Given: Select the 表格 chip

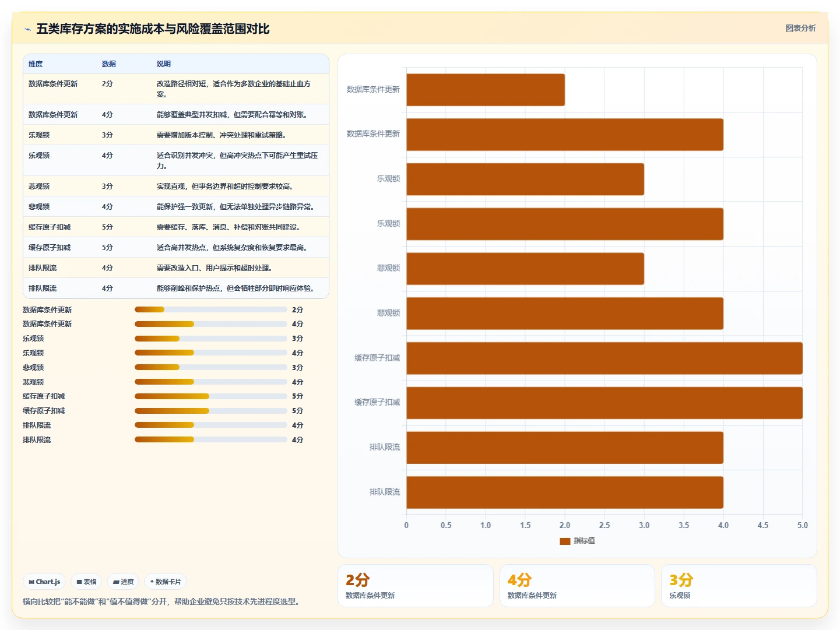Looking at the screenshot, I should [x=86, y=582].
